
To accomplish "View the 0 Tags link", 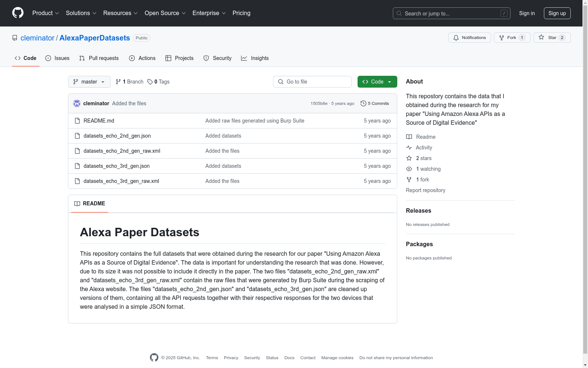I will click(x=158, y=82).
